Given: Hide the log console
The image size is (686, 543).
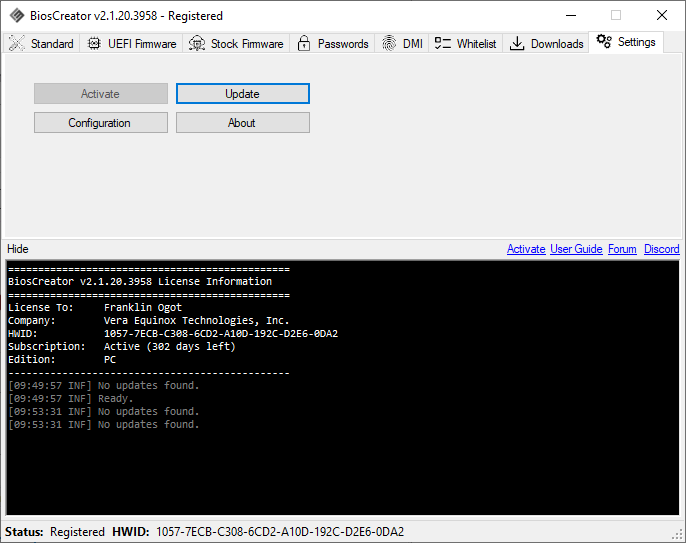Looking at the screenshot, I should tap(18, 249).
